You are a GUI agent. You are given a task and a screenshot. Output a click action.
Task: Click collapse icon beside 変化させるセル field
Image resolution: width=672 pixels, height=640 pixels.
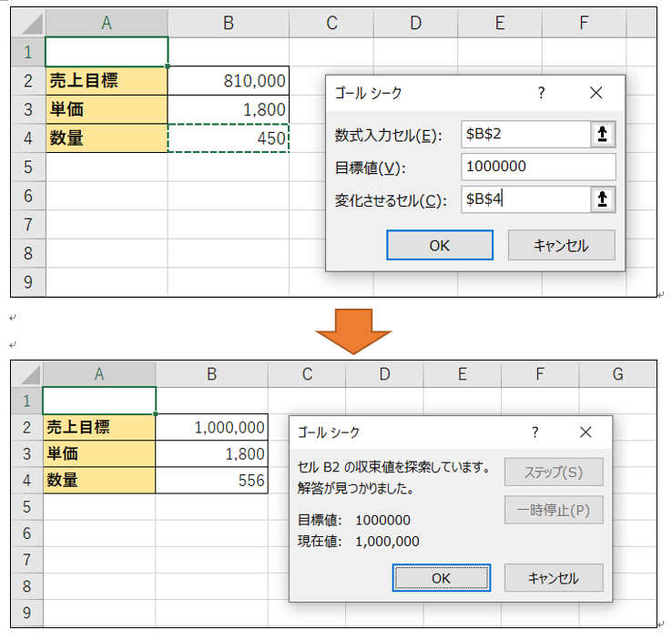click(x=602, y=199)
